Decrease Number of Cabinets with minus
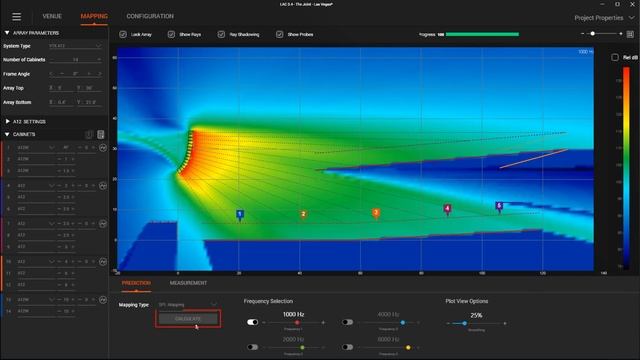Screen dimensions: 640x360 [x=52, y=60]
